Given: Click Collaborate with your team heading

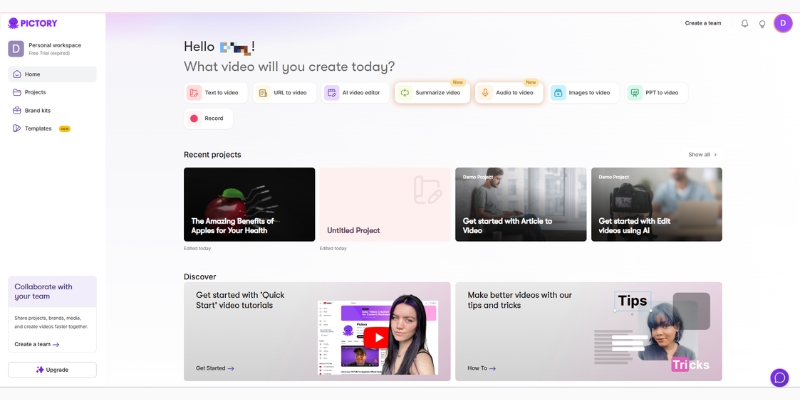Looking at the screenshot, I should (43, 291).
